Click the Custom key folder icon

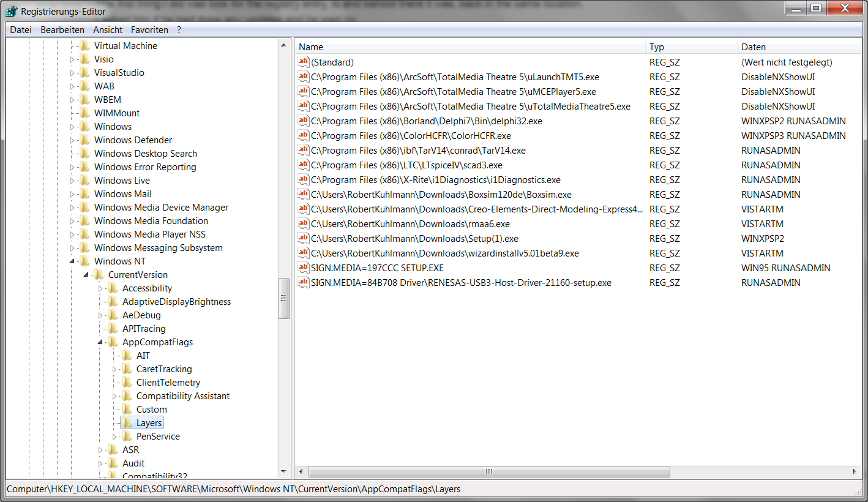[x=127, y=409]
